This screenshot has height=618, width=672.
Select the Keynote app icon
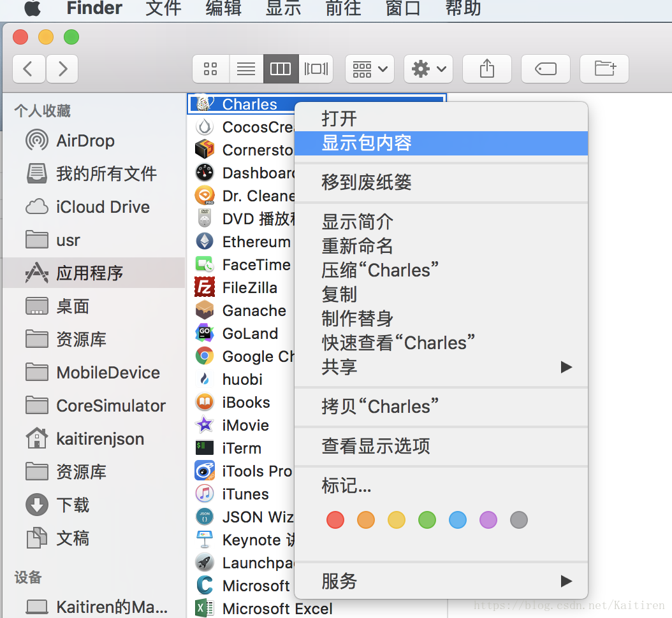tap(205, 540)
